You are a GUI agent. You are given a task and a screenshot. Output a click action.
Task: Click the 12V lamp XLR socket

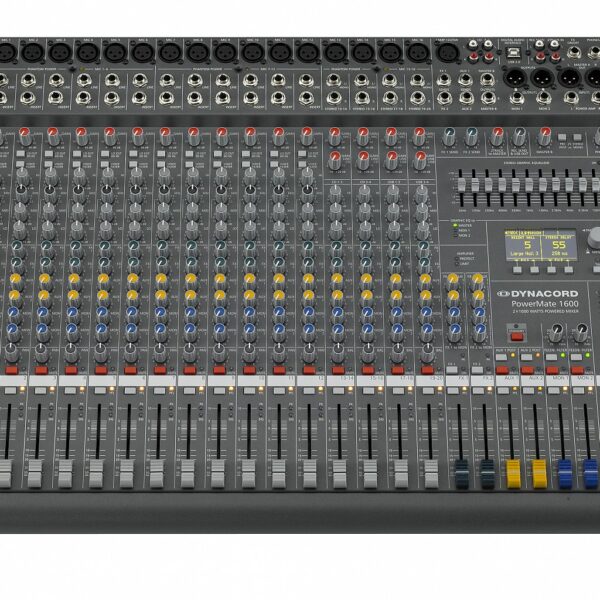click(447, 52)
